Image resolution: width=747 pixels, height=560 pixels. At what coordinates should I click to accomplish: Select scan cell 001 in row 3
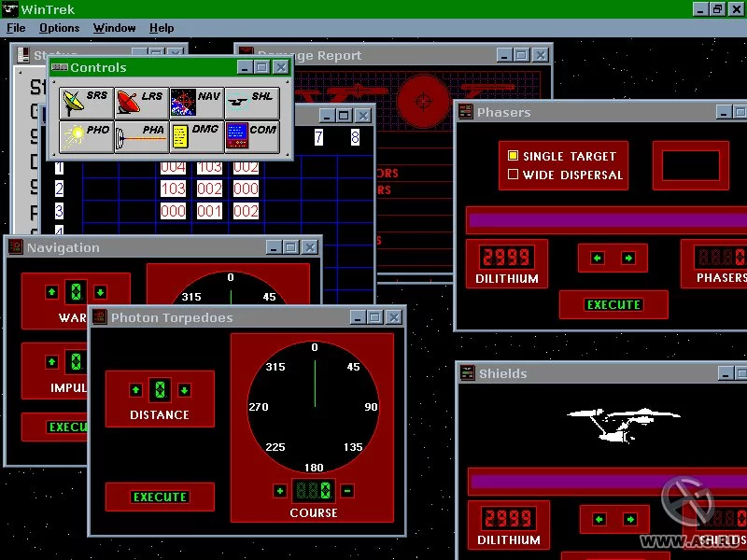(209, 211)
